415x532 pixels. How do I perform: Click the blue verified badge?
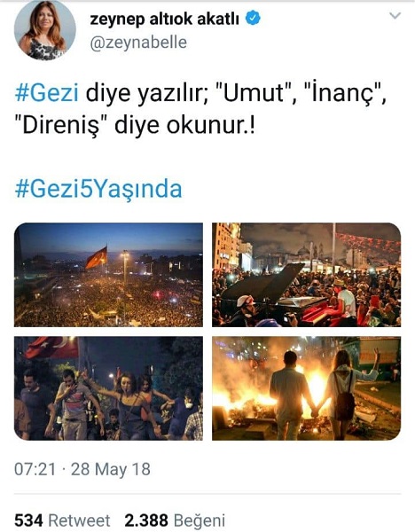(253, 18)
